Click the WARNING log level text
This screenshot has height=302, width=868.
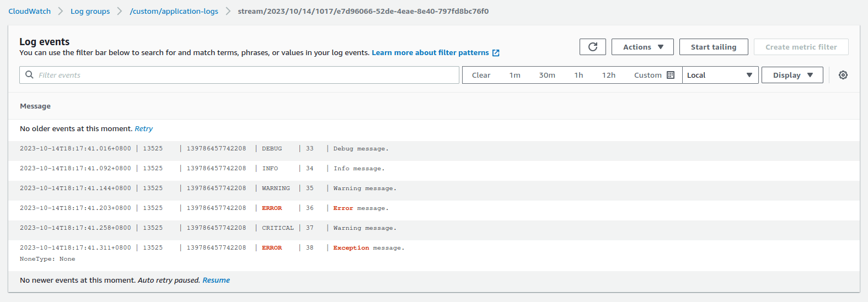(276, 188)
